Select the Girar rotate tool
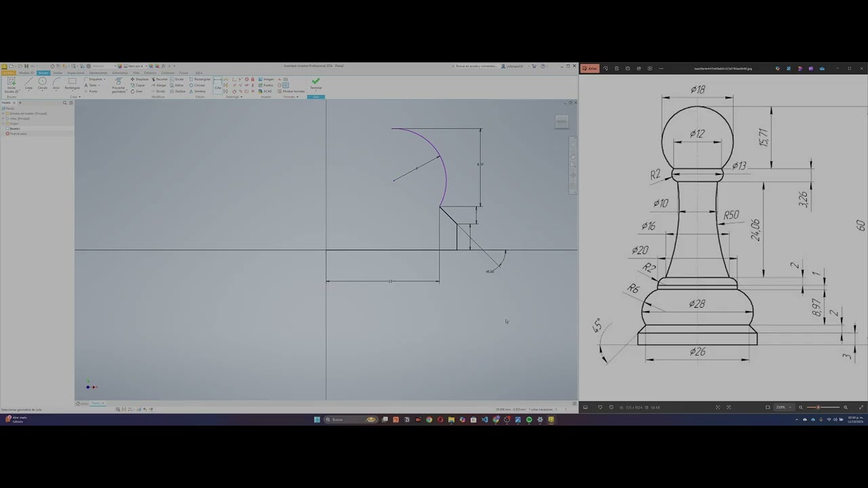The image size is (868, 488). click(x=137, y=91)
